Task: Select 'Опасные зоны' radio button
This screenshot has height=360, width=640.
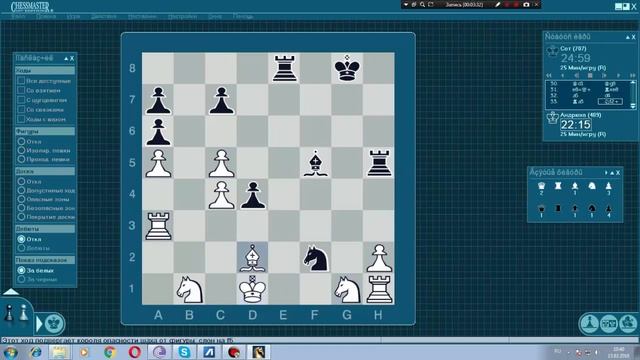Action: [21, 199]
